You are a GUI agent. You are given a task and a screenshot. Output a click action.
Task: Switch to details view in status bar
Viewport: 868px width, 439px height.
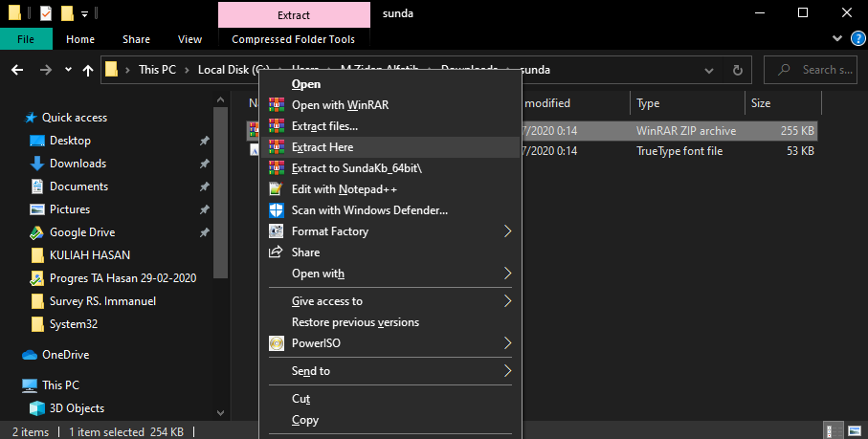(835, 431)
